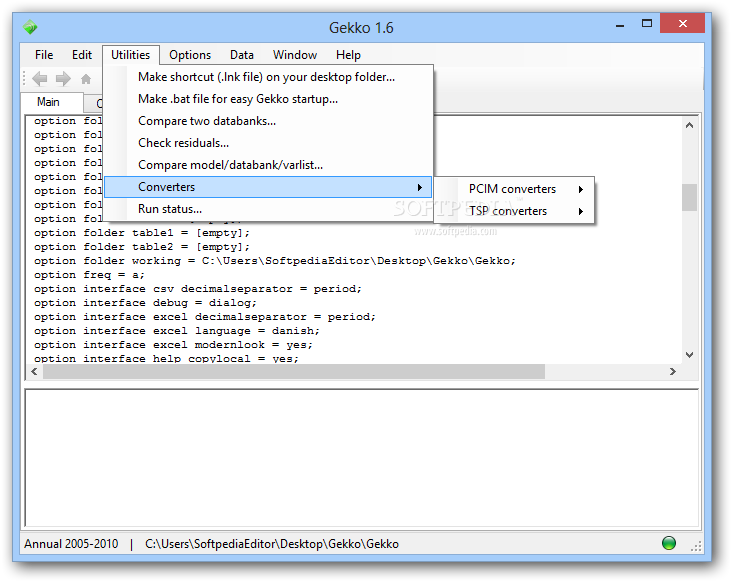Click the 'option interface csv decimalseparator' line
Image resolution: width=732 pixels, height=582 pixels.
[x=197, y=289]
